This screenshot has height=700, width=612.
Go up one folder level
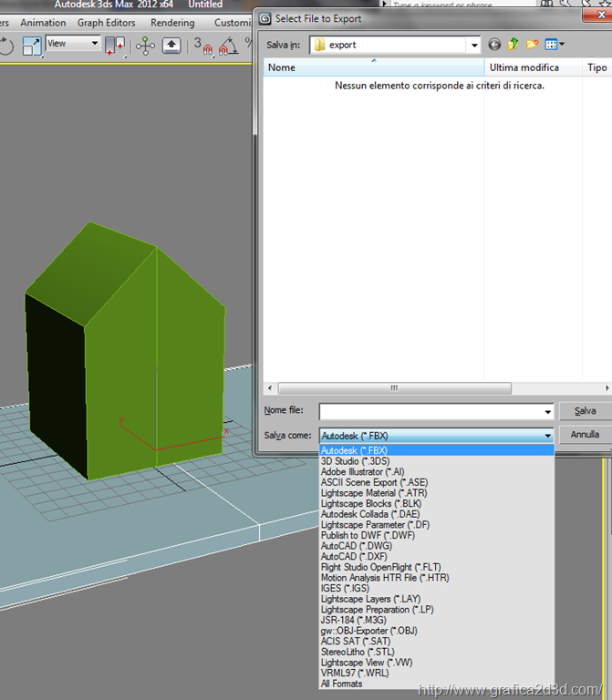[513, 44]
